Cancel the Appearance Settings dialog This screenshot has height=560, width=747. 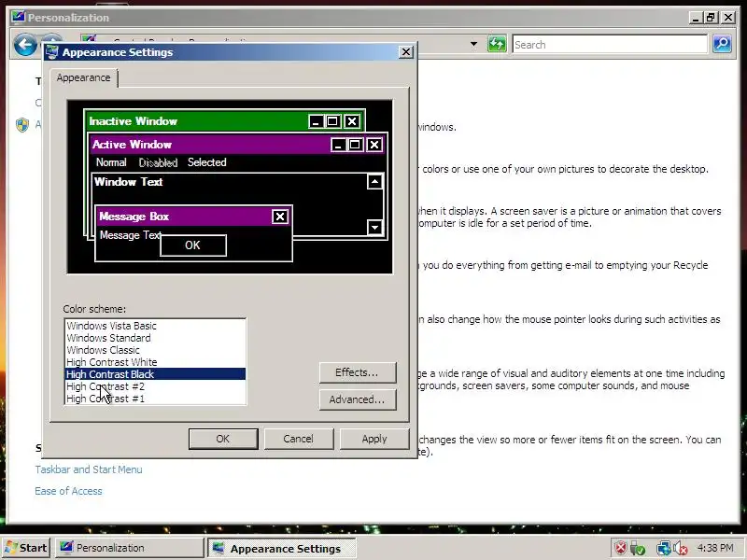click(299, 439)
